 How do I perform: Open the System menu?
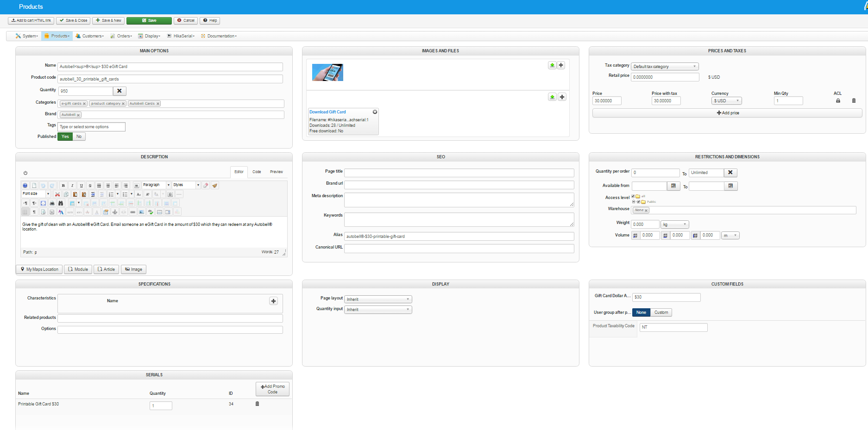pos(27,36)
